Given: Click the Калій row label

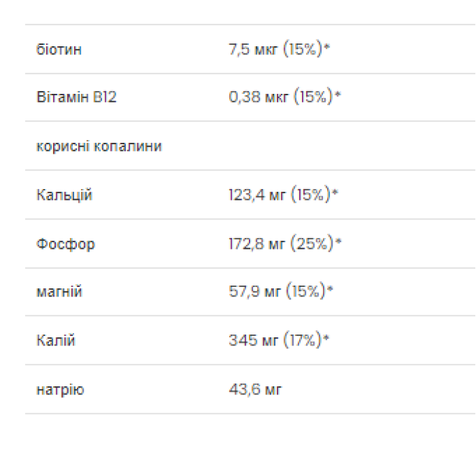Looking at the screenshot, I should [56, 341].
